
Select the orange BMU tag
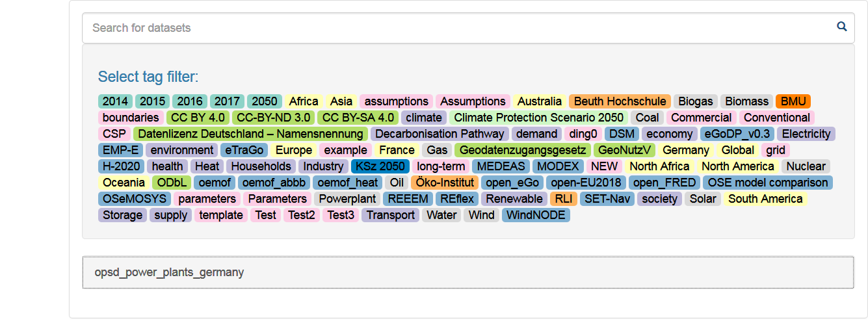click(793, 101)
